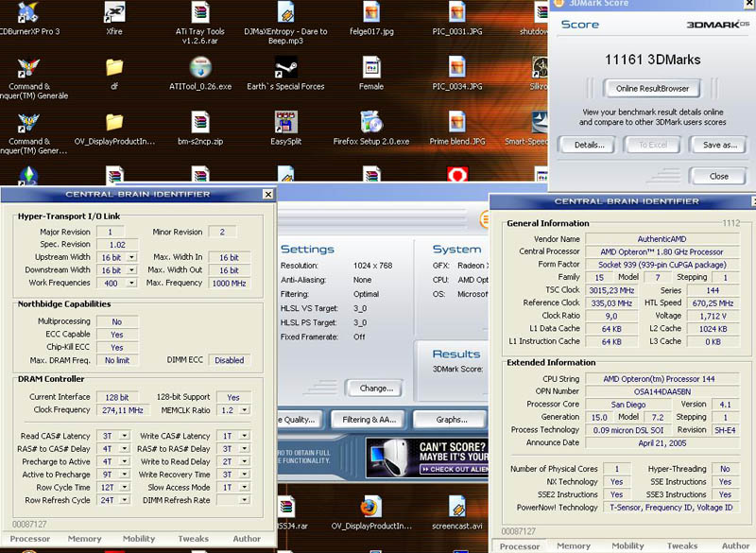
Task: Click Save as... in 3DMark Score
Action: (720, 145)
